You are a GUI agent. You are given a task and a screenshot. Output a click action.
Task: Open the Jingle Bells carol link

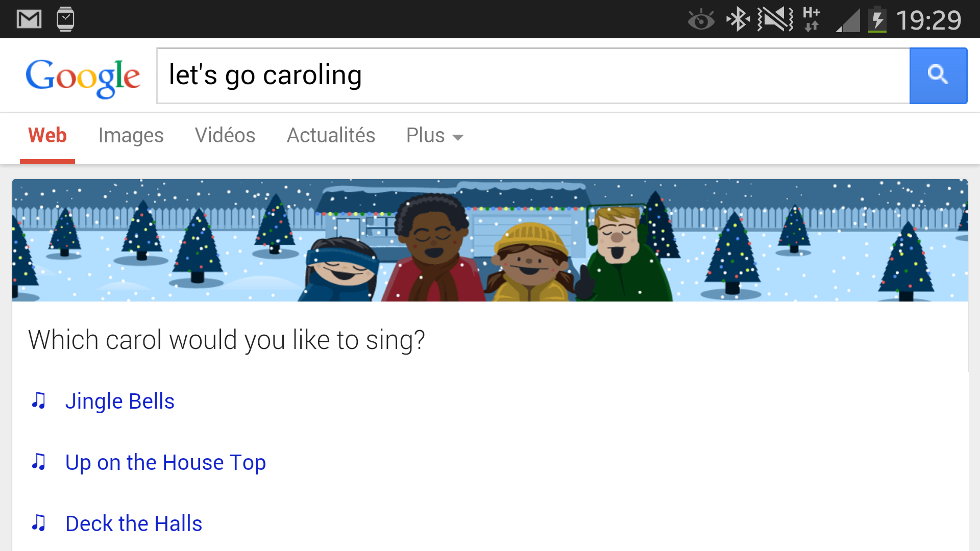click(x=120, y=401)
